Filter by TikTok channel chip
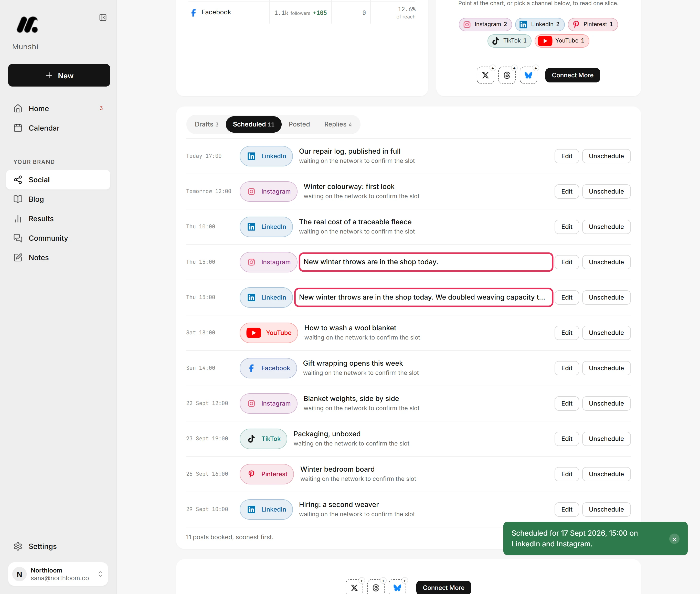The image size is (700, 594). click(509, 41)
